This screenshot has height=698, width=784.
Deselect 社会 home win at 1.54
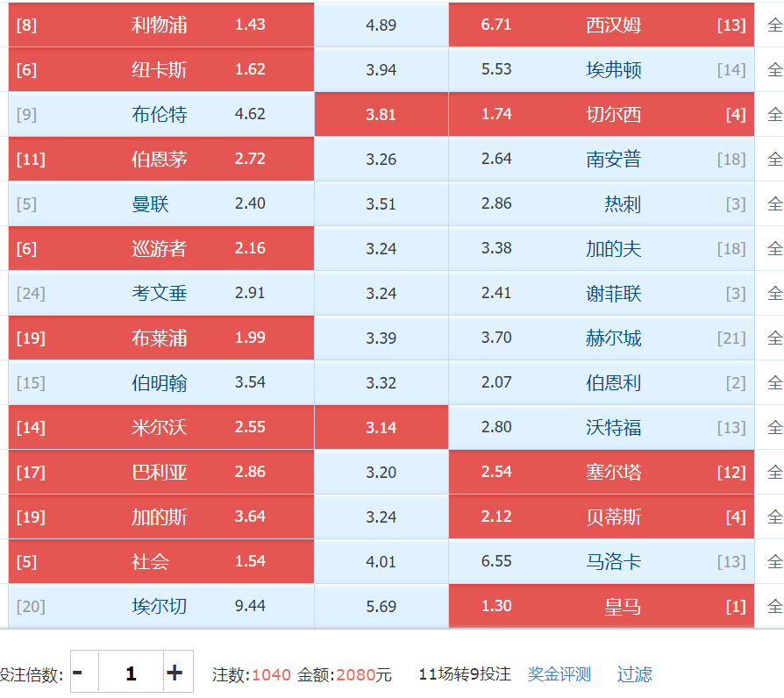coord(161,561)
